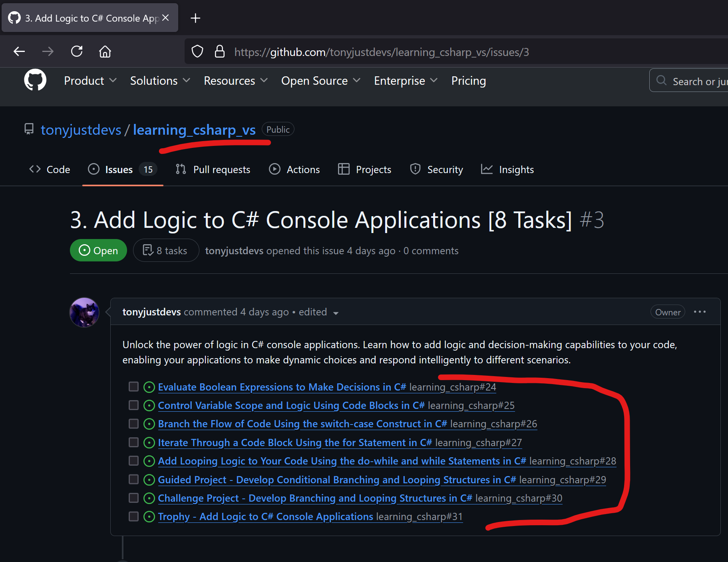Open 'Branch the Flow of Code' link

click(302, 424)
